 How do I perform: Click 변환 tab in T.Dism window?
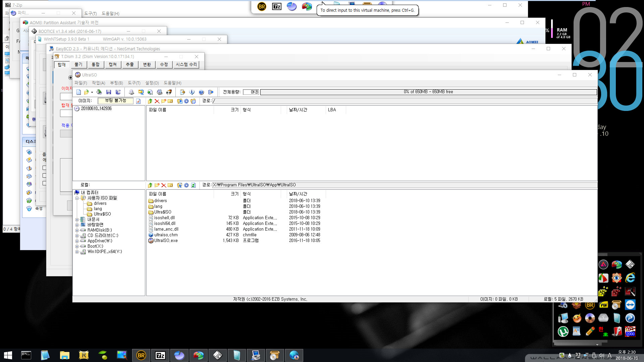147,64
